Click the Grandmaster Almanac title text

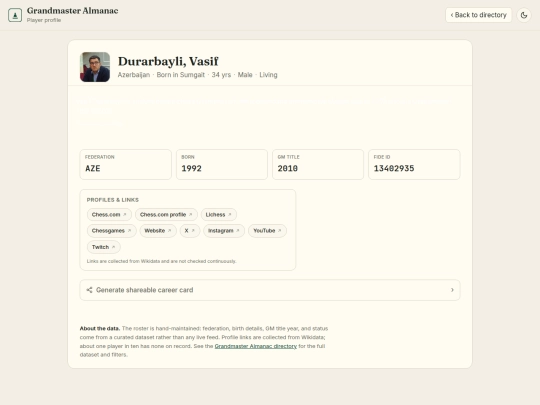point(73,11)
